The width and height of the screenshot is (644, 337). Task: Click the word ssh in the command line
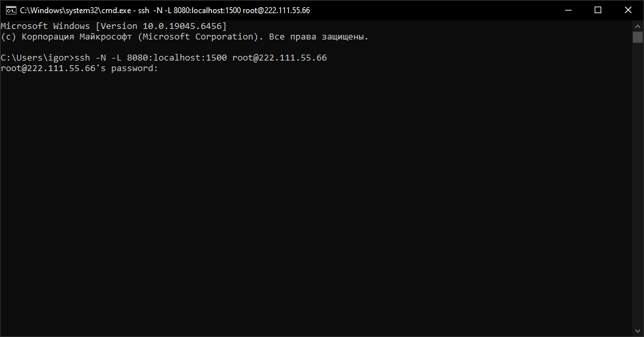pos(84,58)
